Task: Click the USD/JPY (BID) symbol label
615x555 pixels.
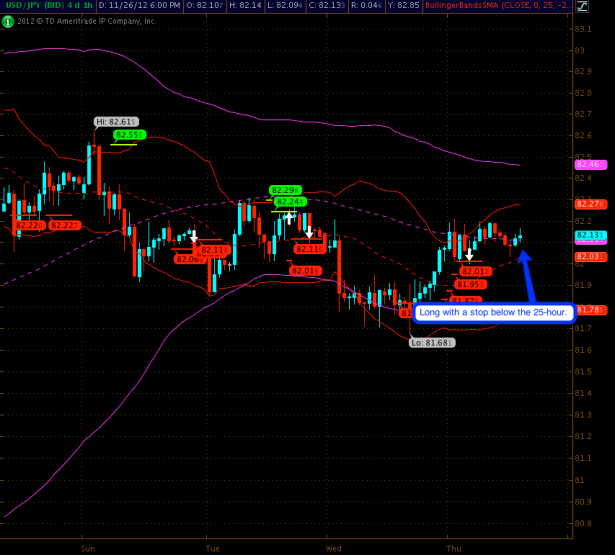Action: coord(36,6)
